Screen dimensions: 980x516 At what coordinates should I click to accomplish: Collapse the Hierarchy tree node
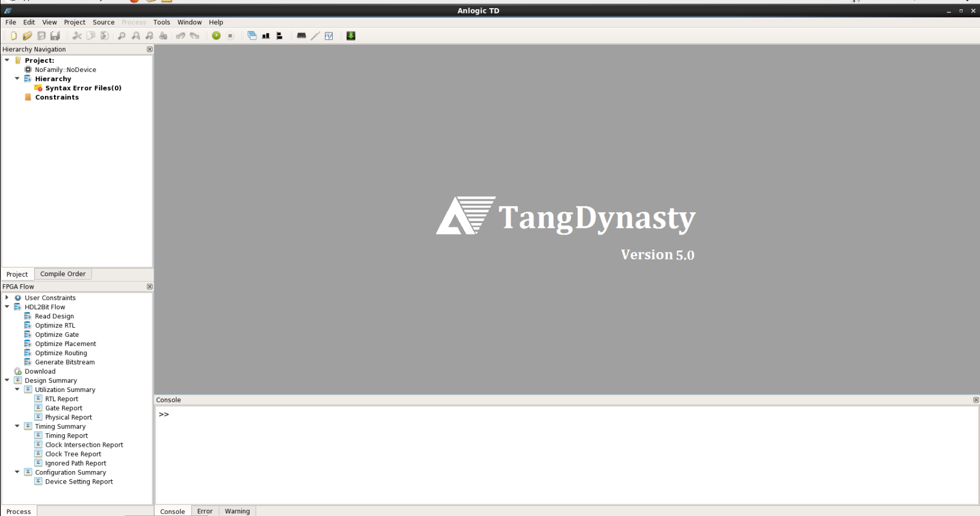pyautogui.click(x=17, y=79)
